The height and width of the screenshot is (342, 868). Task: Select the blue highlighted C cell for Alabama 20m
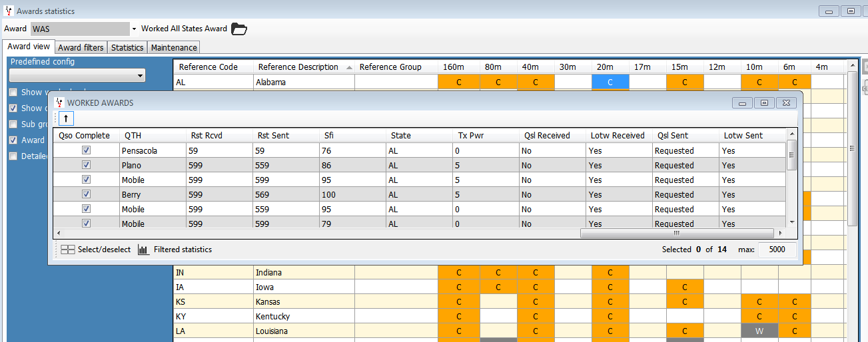610,82
